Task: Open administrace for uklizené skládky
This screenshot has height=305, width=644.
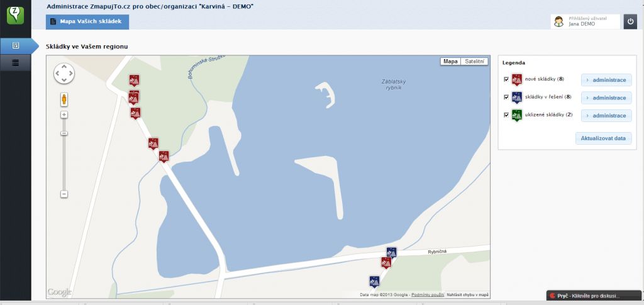Action: 606,116
